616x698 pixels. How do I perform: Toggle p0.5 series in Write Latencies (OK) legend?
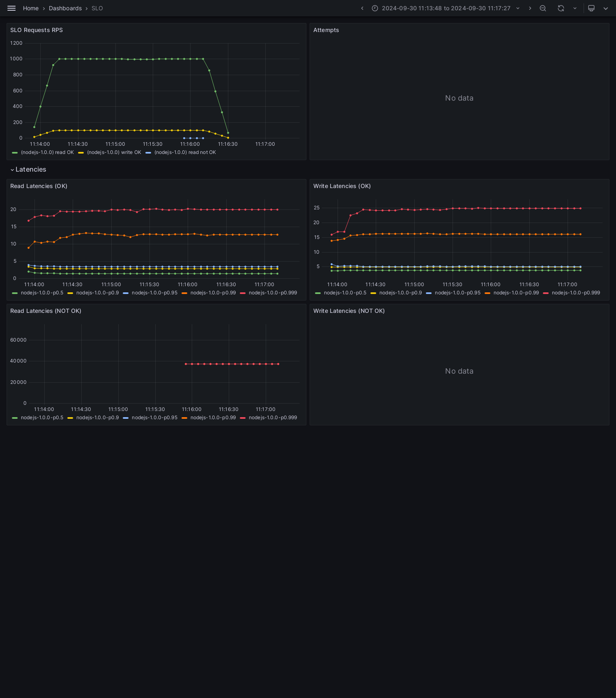click(x=345, y=293)
